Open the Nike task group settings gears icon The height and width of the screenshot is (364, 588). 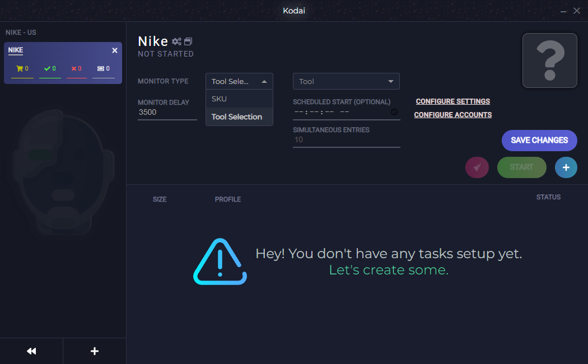tap(176, 41)
